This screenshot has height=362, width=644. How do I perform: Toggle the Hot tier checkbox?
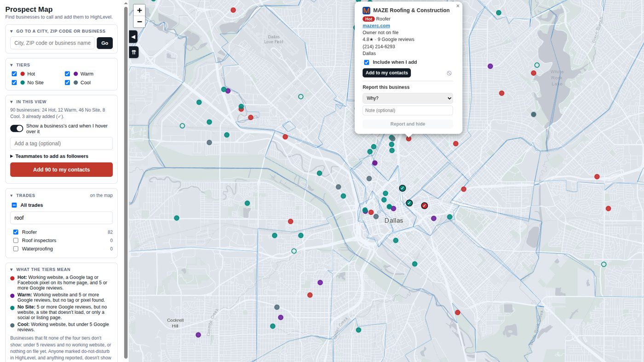click(14, 74)
